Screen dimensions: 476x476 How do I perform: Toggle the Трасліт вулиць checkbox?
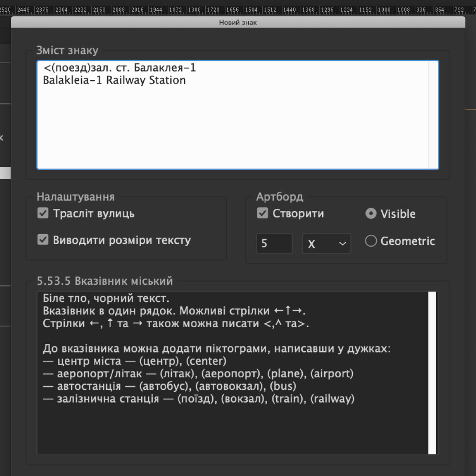[43, 214]
